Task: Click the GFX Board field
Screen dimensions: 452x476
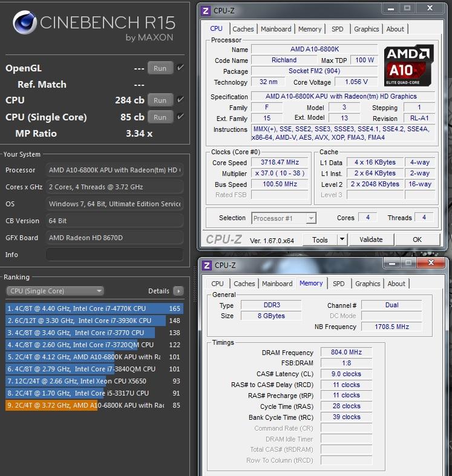Action: coord(114,238)
